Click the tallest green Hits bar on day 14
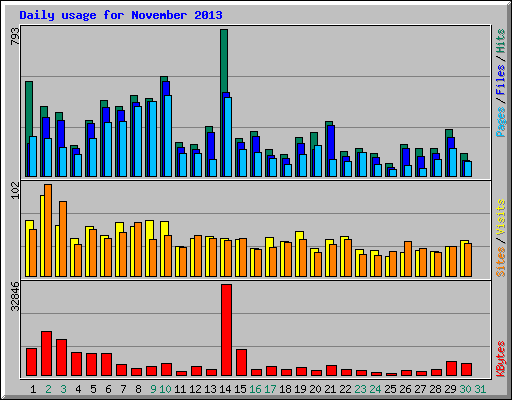Viewport: 512px width, 400px height. (224, 60)
